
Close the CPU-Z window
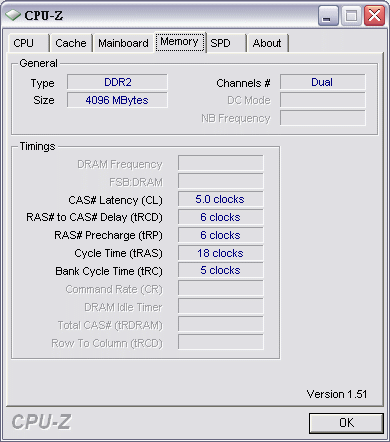pos(374,16)
